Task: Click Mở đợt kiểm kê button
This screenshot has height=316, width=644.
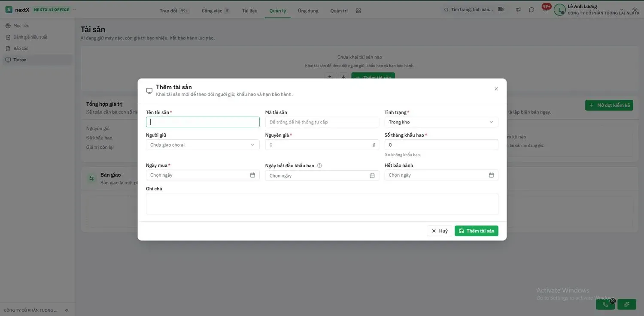Action: click(x=609, y=105)
